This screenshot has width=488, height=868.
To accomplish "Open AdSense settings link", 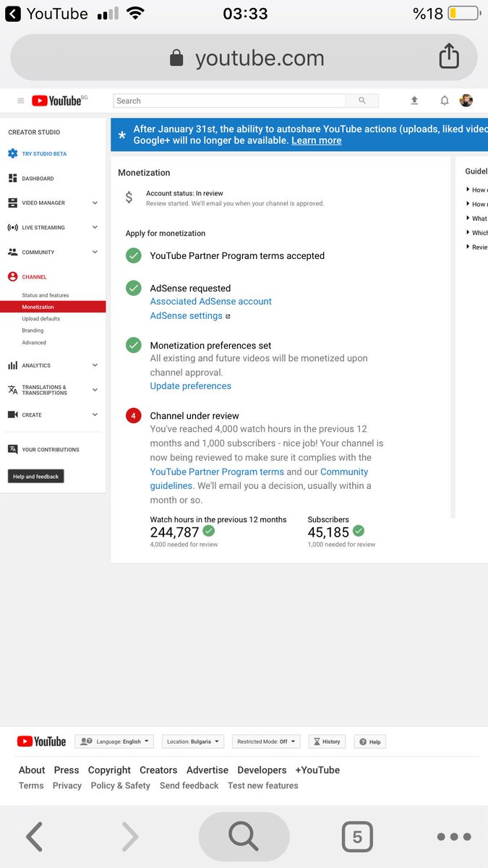I will 187,316.
